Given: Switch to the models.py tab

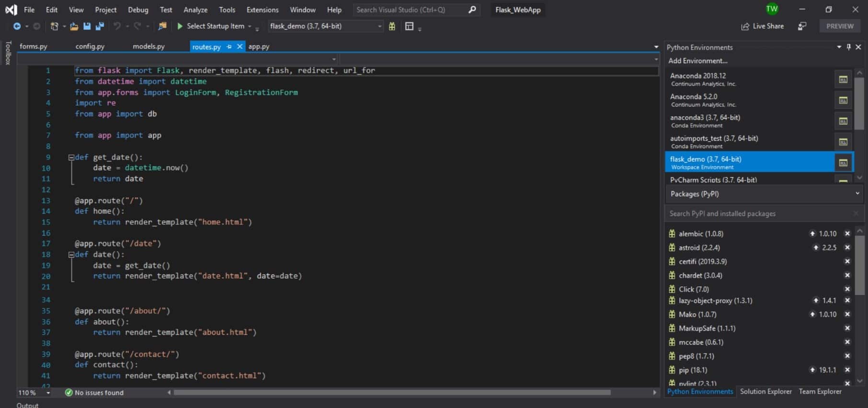Looking at the screenshot, I should pyautogui.click(x=148, y=46).
